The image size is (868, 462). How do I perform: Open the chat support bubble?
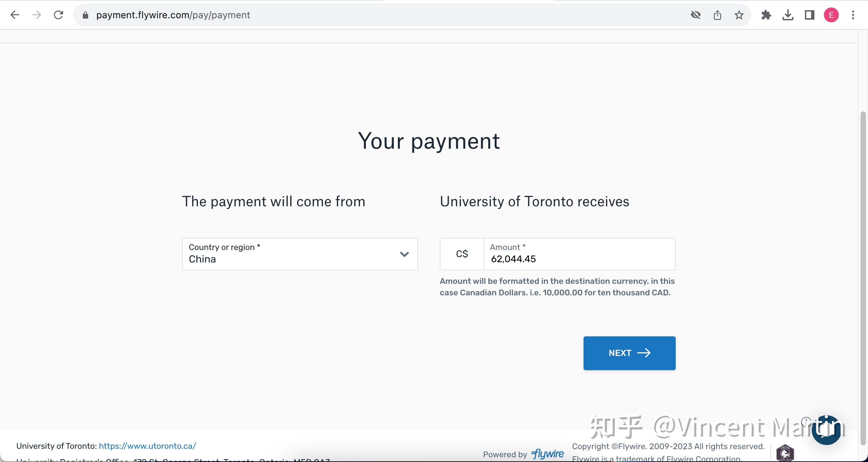click(826, 430)
